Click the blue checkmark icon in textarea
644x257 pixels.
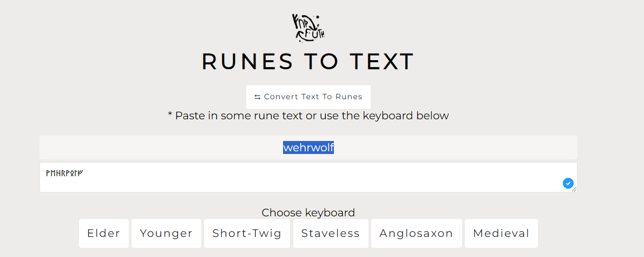pyautogui.click(x=568, y=183)
